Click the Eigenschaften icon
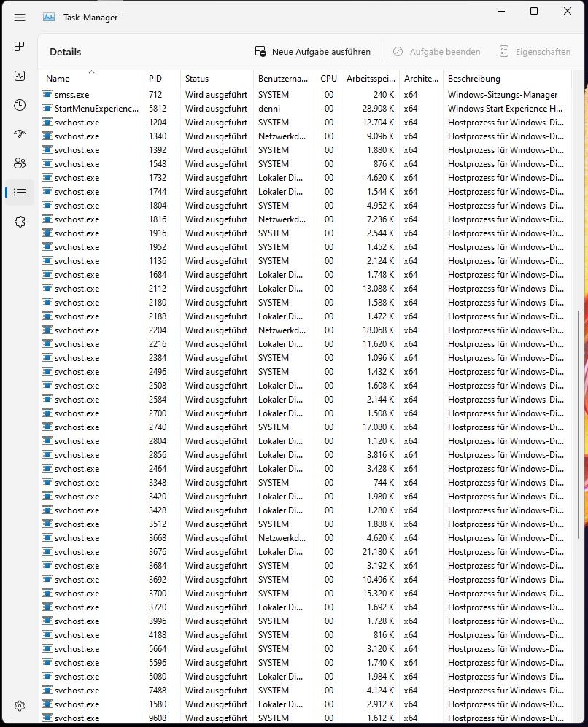Viewport: 588px width, 727px height. (504, 52)
